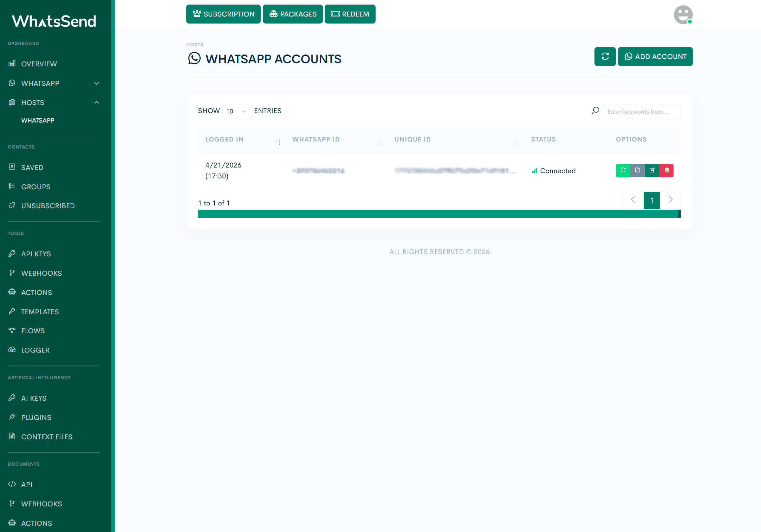Open the Overview dashboard page

point(39,64)
